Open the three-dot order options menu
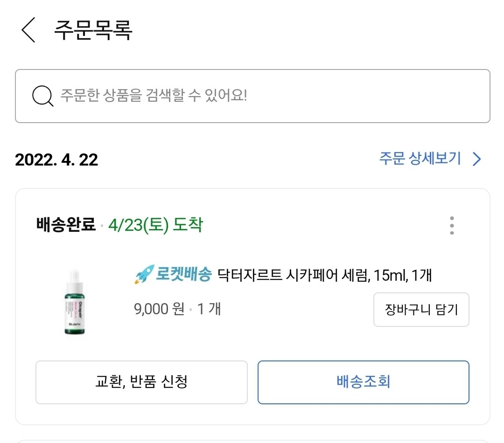 451,226
